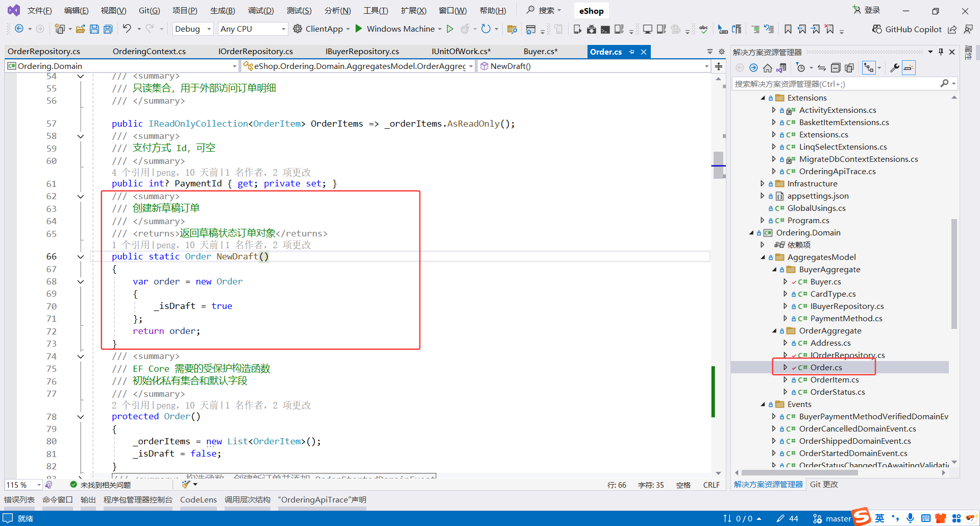
Task: Collapse the protected Order() constructor at line 78
Action: pos(81,417)
